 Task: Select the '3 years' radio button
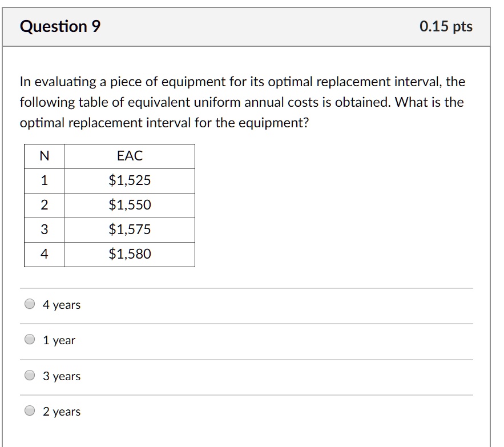[29, 376]
